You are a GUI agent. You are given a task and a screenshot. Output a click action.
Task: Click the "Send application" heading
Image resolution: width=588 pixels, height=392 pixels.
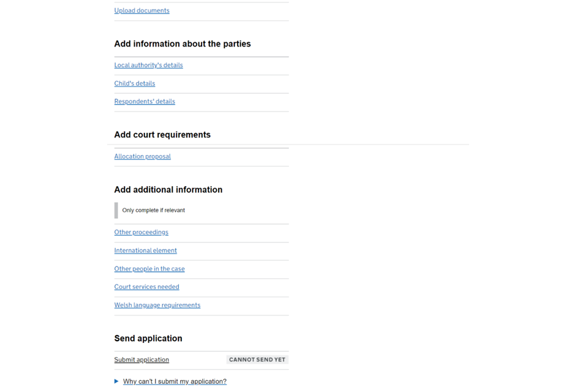(x=148, y=338)
